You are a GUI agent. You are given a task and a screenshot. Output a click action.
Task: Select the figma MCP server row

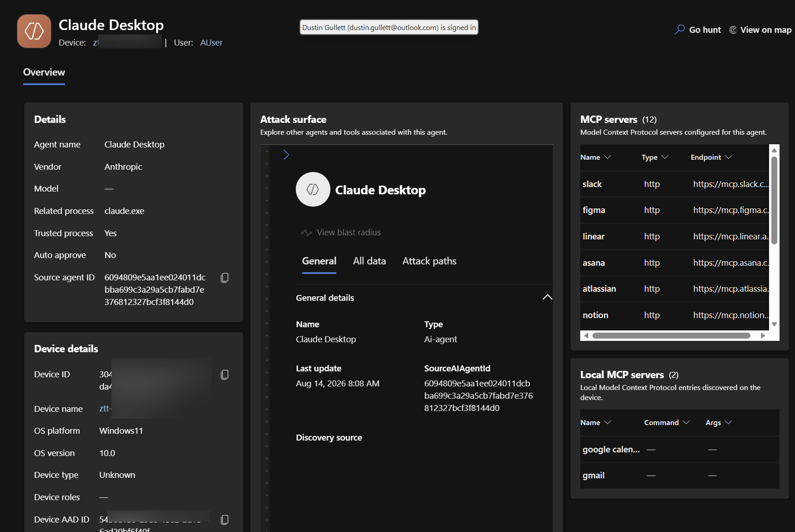pos(675,210)
